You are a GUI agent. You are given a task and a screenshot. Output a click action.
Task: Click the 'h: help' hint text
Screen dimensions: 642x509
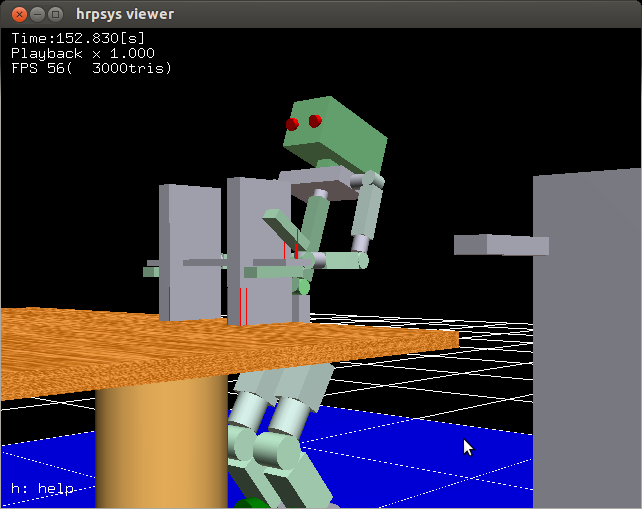point(42,489)
